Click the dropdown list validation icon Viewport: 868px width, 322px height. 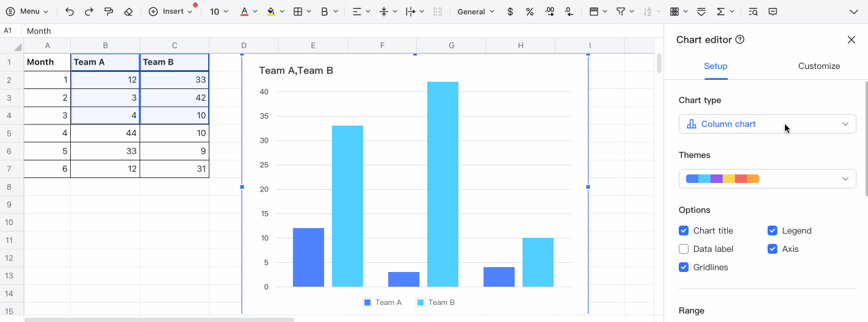701,12
